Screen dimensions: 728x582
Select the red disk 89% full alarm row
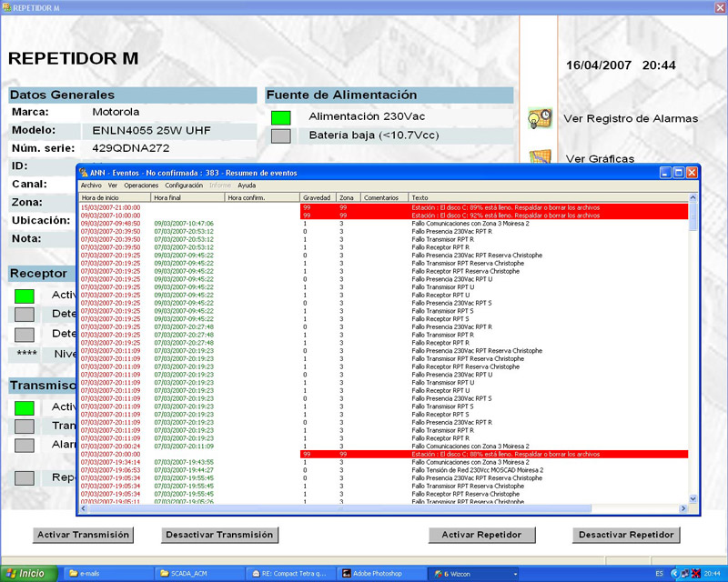382,207
